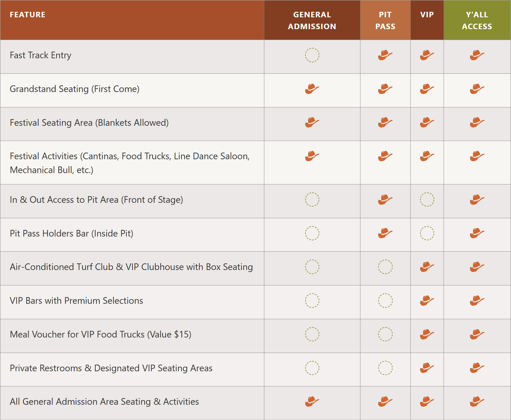Click the All General Admission hat under Pit Pass

tap(385, 402)
